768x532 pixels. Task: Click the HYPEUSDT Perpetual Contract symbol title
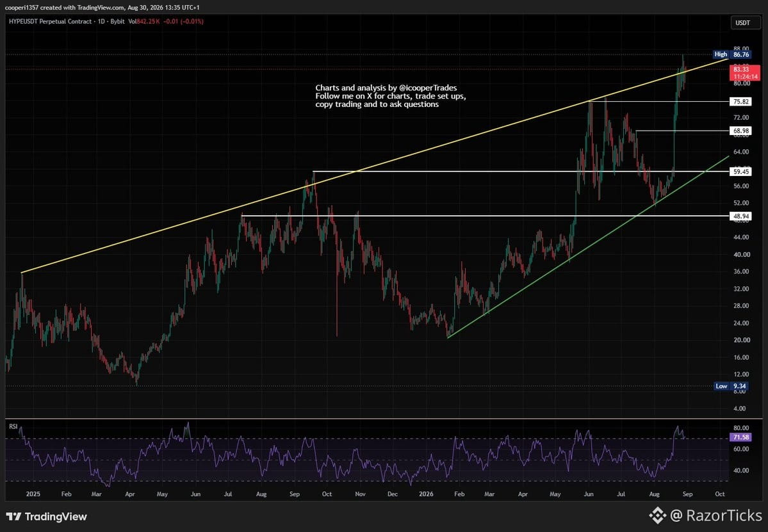50,22
